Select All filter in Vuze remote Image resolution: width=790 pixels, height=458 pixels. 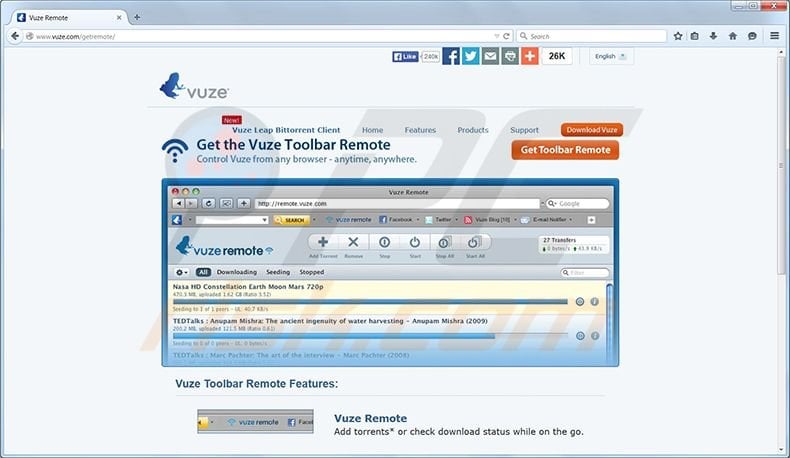point(203,272)
